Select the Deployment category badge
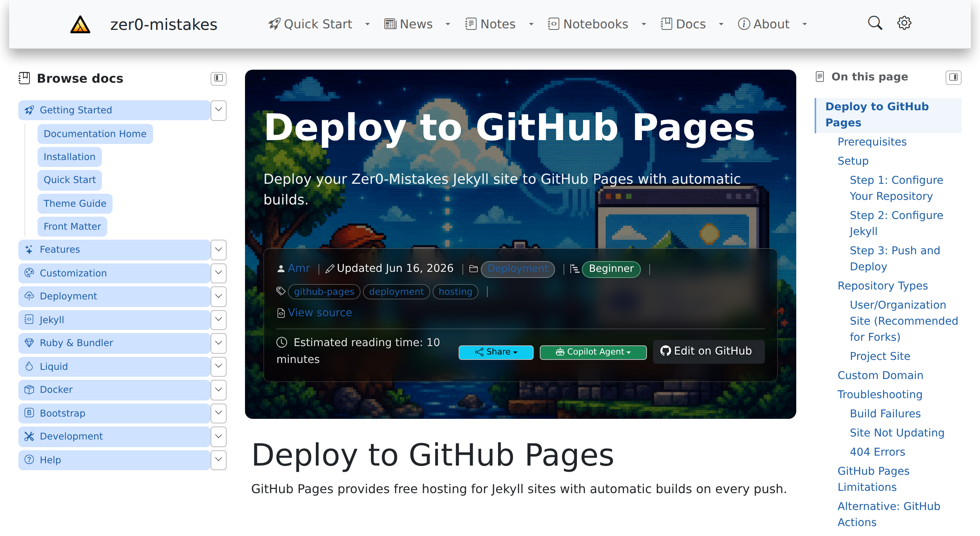This screenshot has width=980, height=536. (518, 269)
